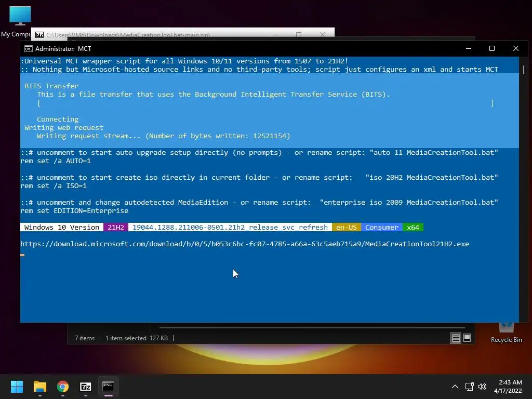Image resolution: width=532 pixels, height=399 pixels.
Task: Click the console vertical scrollbar thumb
Action: pyautogui.click(x=524, y=70)
